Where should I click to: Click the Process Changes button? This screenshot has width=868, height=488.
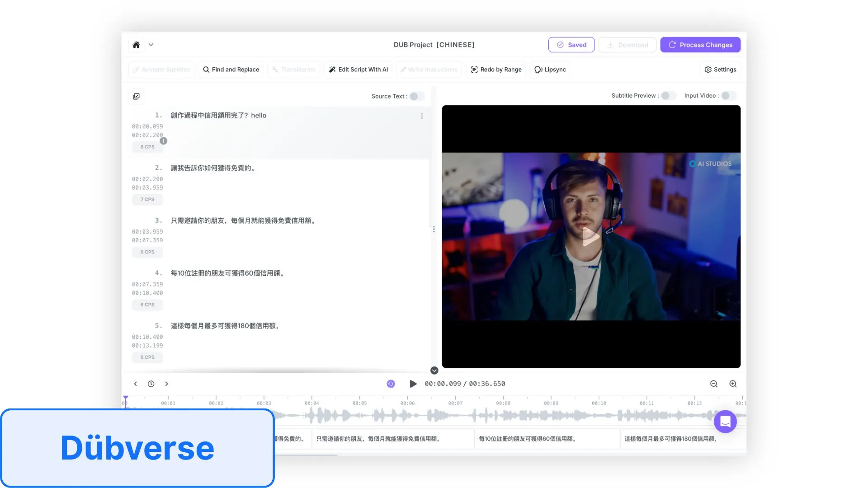700,45
